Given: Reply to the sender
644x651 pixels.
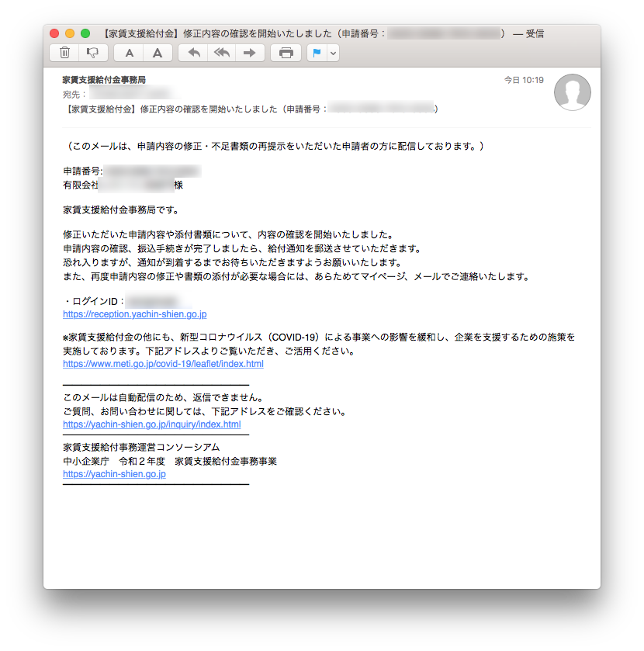Looking at the screenshot, I should (194, 53).
